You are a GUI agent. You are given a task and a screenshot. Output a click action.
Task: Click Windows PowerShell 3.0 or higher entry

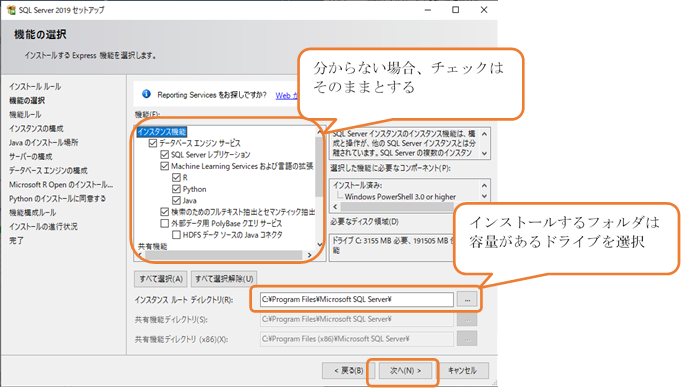tap(400, 197)
